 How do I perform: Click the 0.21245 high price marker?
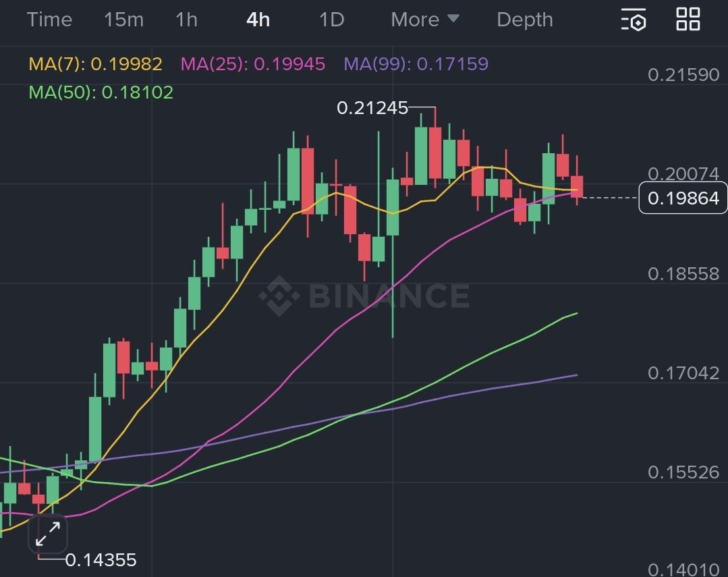(372, 108)
